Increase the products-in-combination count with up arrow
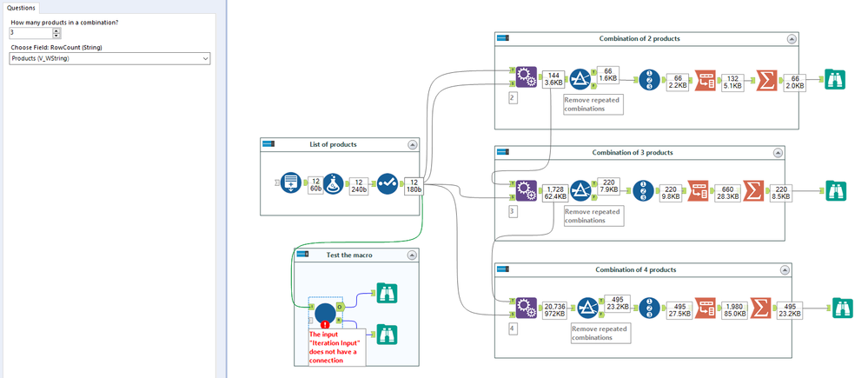The height and width of the screenshot is (378, 868). click(x=56, y=31)
